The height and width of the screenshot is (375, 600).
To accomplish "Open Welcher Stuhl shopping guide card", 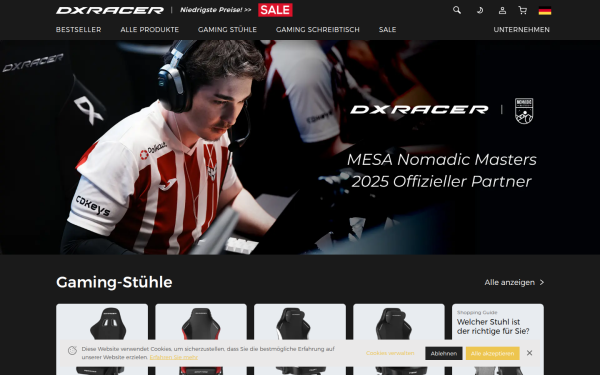I will (497, 339).
